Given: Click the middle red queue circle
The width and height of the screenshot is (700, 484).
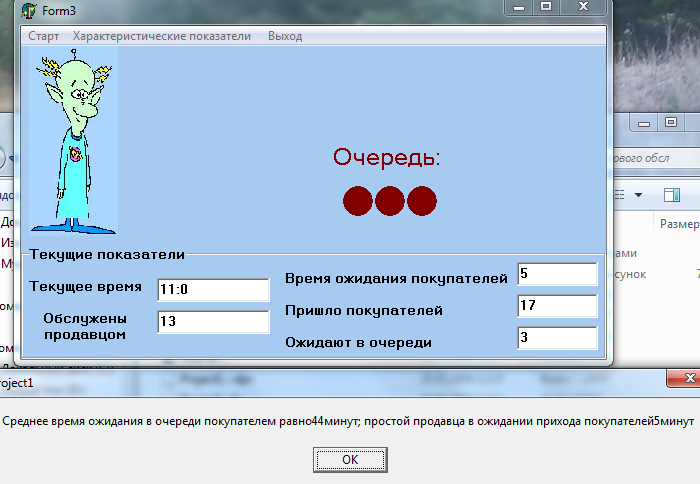Looking at the screenshot, I should [390, 201].
